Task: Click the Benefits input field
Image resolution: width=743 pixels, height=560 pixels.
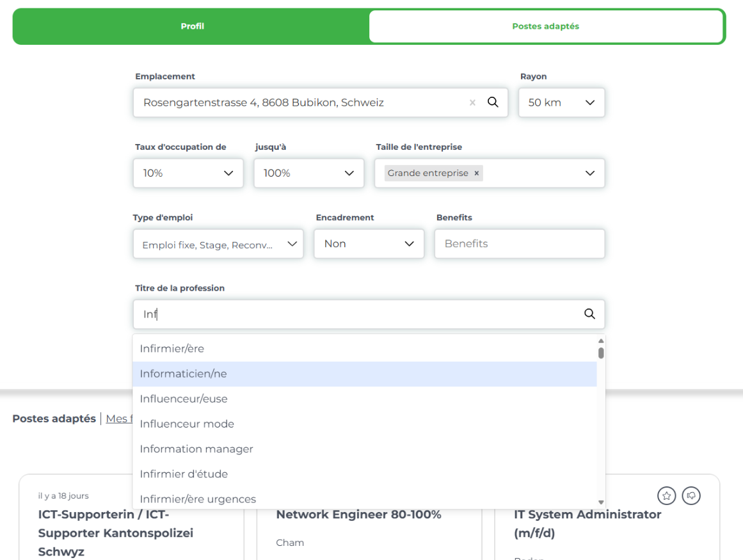Action: (x=519, y=244)
